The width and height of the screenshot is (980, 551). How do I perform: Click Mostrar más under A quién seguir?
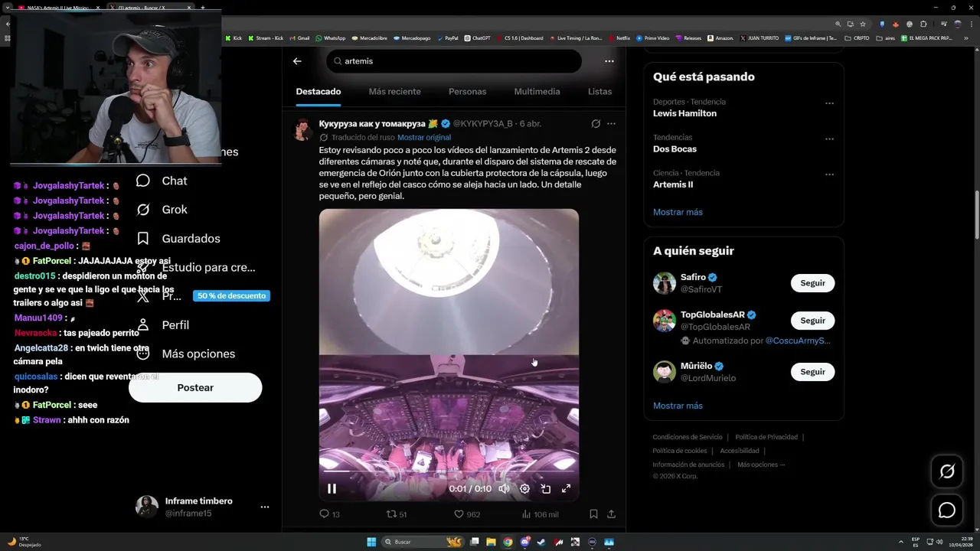point(678,406)
